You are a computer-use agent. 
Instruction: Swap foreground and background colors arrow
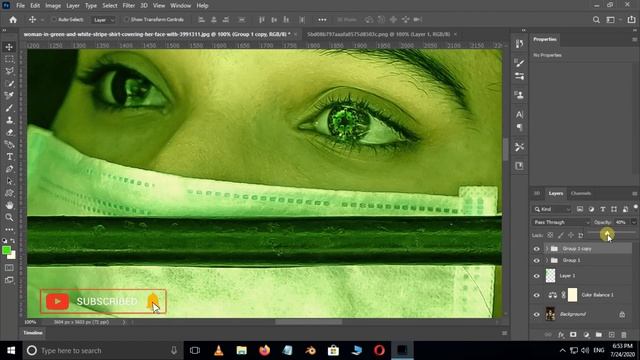13,241
